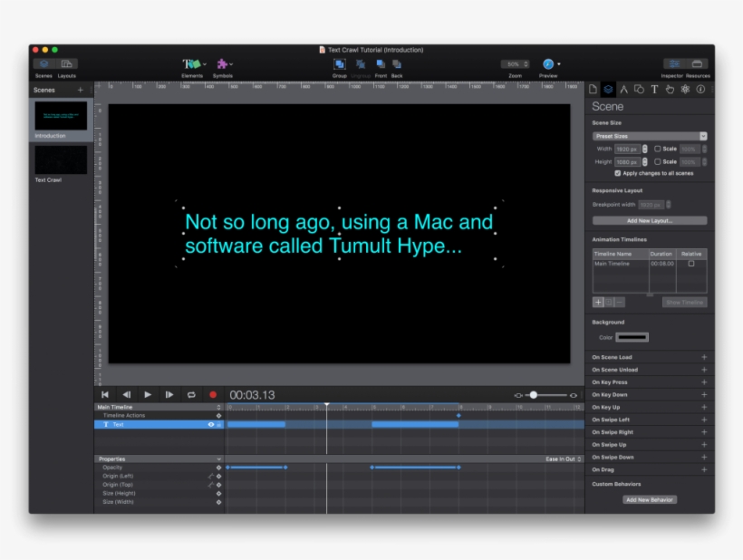The width and height of the screenshot is (743, 560).
Task: Hide the Text layer using eye icon
Action: pyautogui.click(x=211, y=424)
